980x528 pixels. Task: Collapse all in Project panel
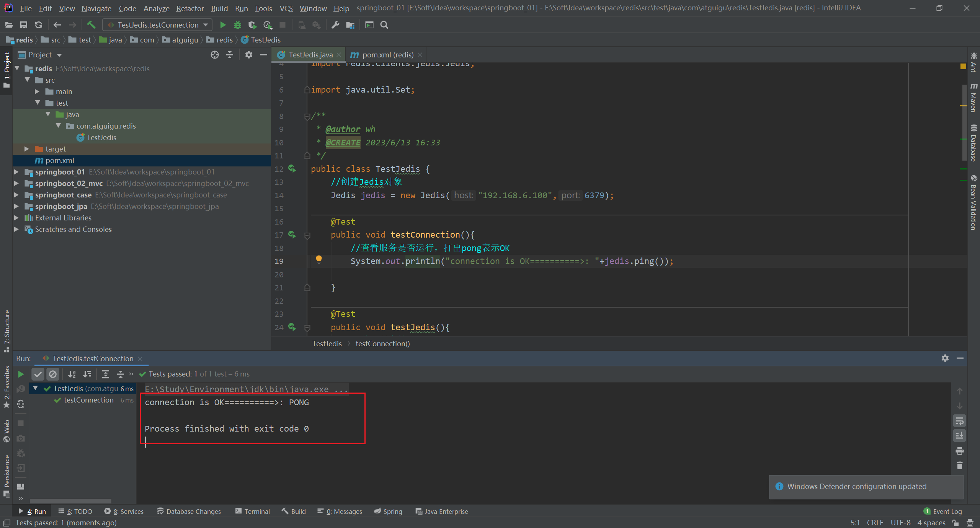(230, 55)
